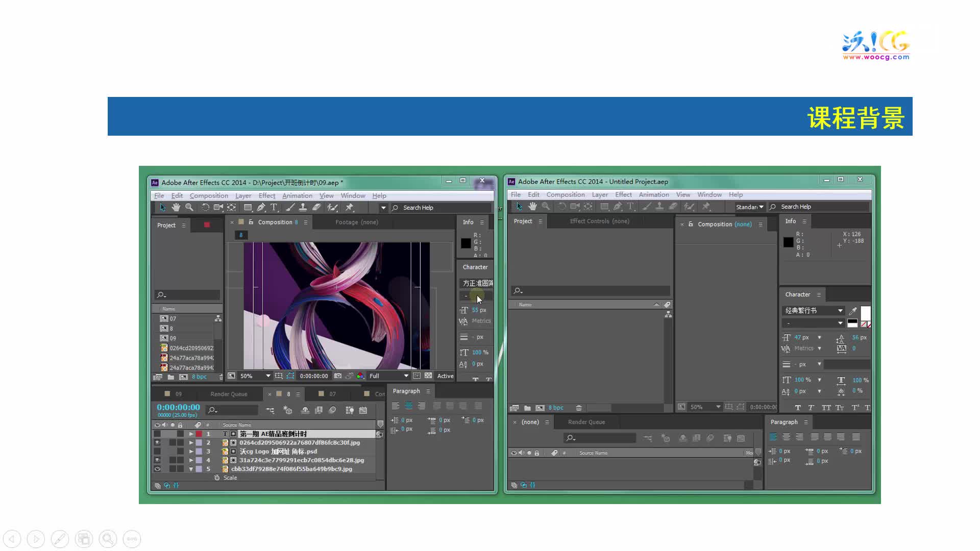Switch to Render Queue tab in left timeline
The height and width of the screenshot is (551, 980).
pyautogui.click(x=229, y=394)
